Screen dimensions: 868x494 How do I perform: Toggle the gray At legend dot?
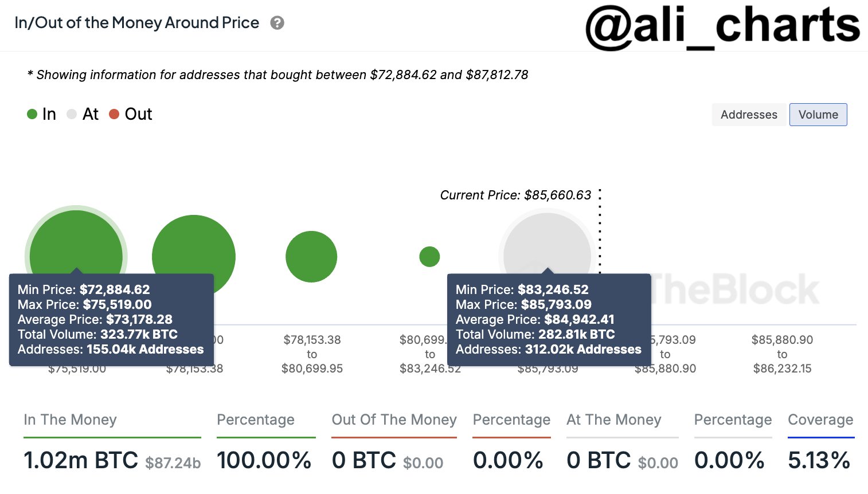[x=72, y=114]
